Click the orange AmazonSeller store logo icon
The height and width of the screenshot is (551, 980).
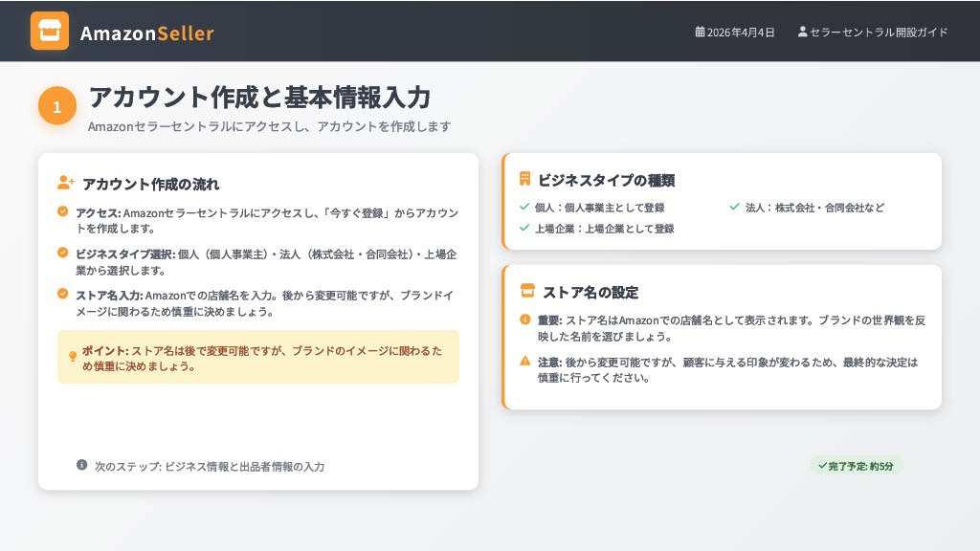coord(50,31)
